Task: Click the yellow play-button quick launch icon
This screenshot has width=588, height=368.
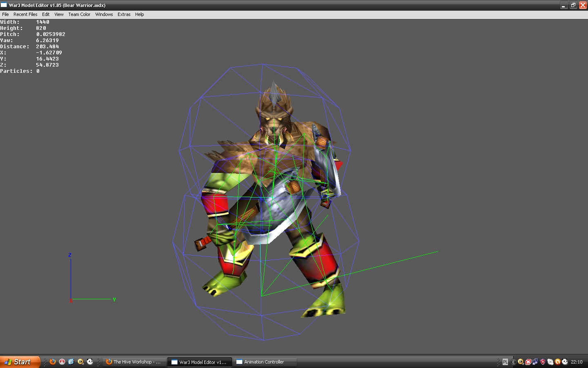Action: coord(80,361)
